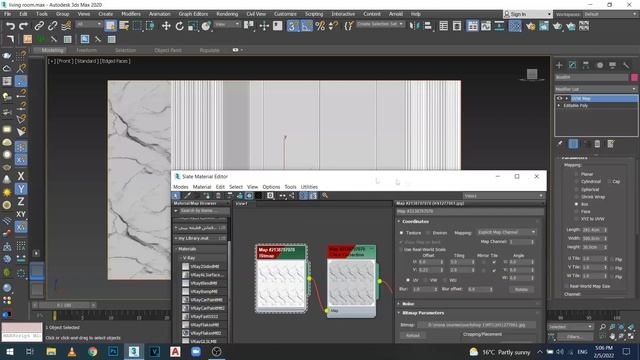Open the Modifiers menu
This screenshot has height=360, width=640.
click(131, 14)
